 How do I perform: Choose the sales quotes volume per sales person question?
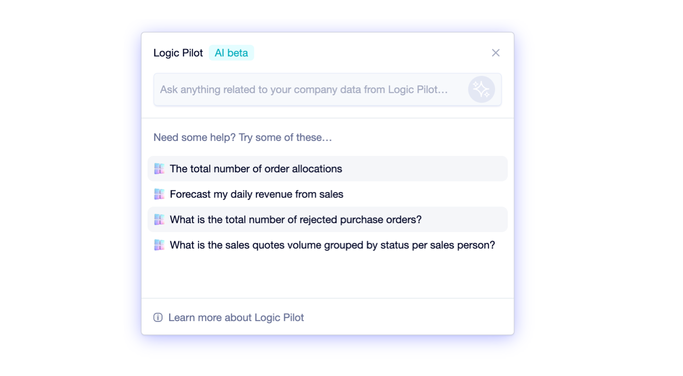(328, 245)
